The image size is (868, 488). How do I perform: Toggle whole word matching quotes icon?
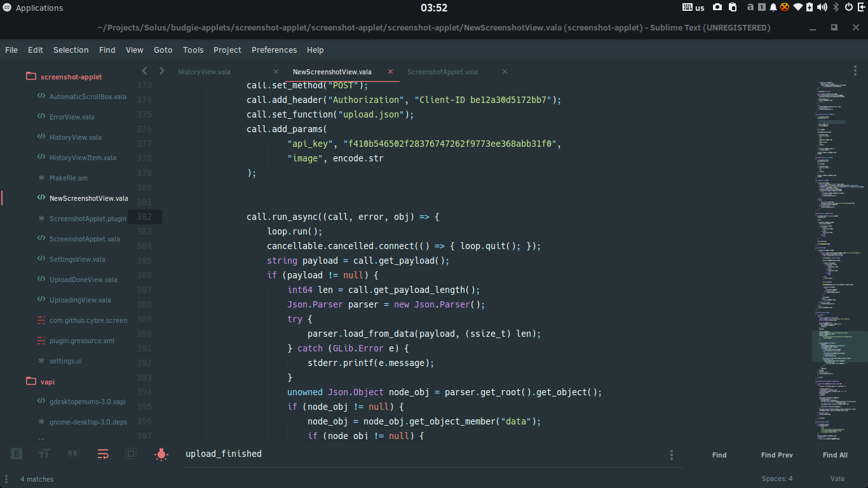[x=72, y=454]
